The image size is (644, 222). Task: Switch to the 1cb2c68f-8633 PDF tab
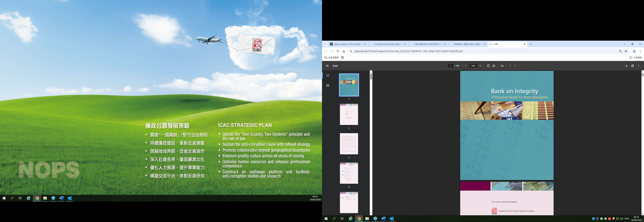tap(427, 44)
